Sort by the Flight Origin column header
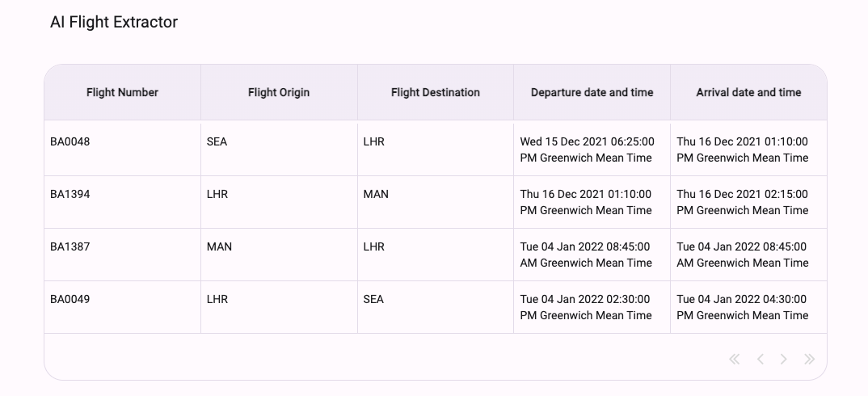This screenshot has height=396, width=868. pos(279,92)
